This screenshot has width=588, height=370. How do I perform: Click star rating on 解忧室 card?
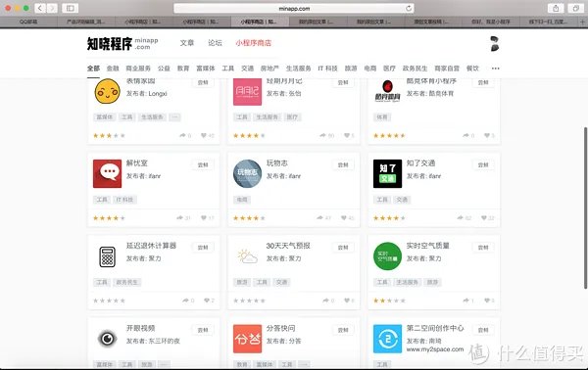coord(109,218)
